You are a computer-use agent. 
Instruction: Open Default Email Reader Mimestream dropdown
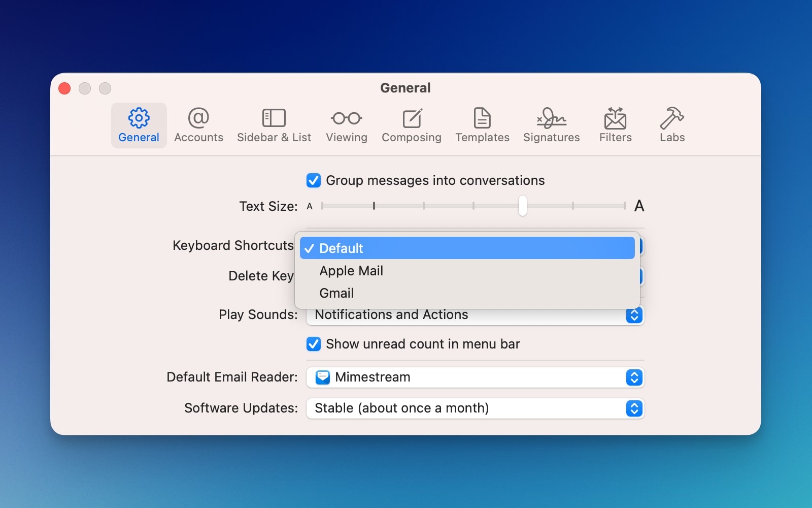(476, 377)
